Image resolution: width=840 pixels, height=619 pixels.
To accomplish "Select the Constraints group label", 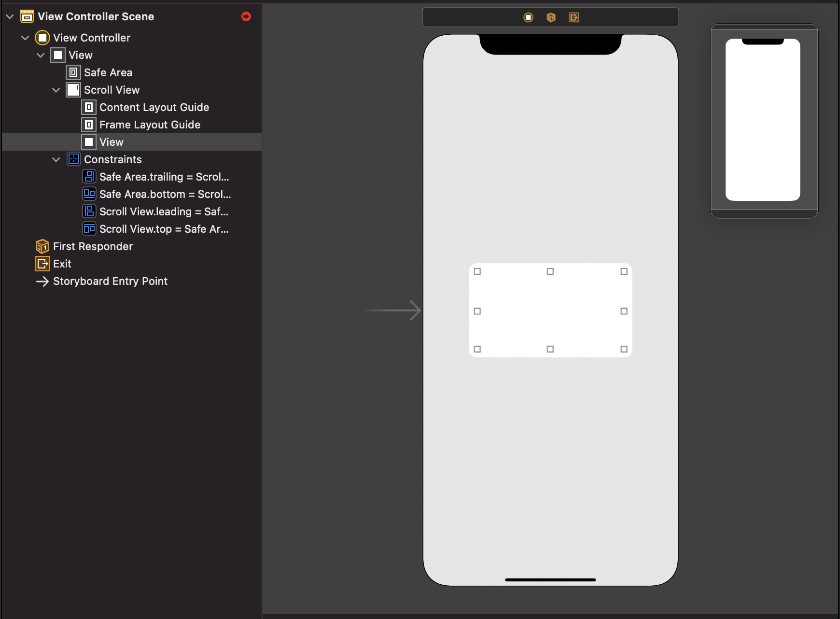I will (113, 159).
